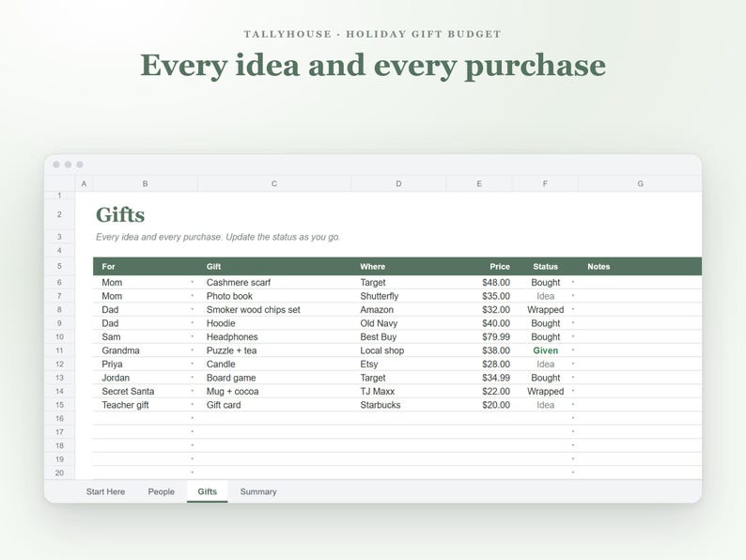Select the 'Secret Santa' cell
This screenshot has height=560, width=746.
pyautogui.click(x=146, y=391)
